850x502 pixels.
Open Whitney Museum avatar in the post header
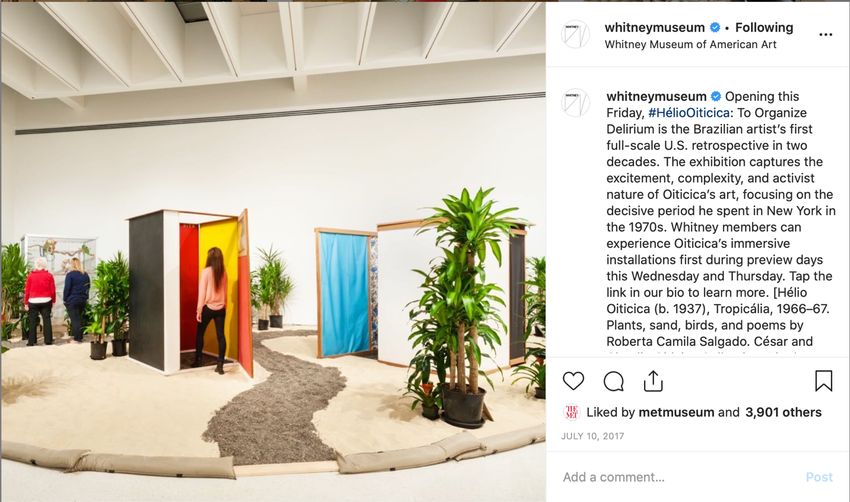pyautogui.click(x=575, y=35)
